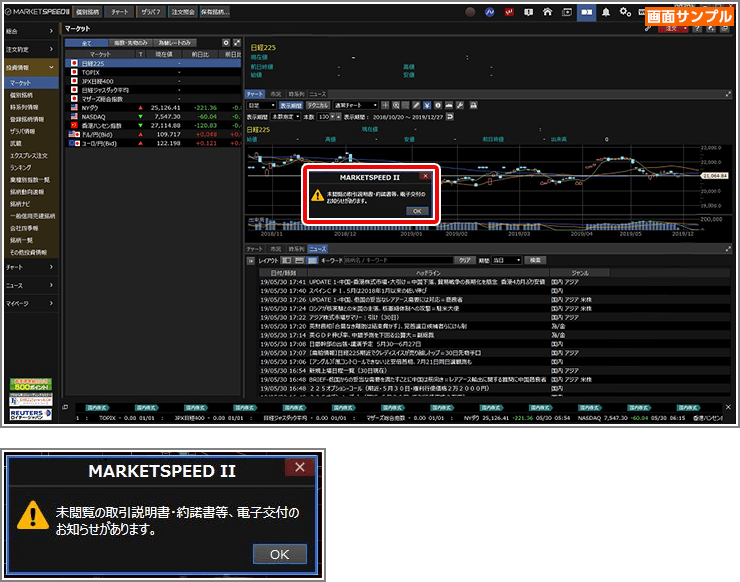The width and height of the screenshot is (740, 582).
Task: Switch to 時系列 tab in upper panel
Action: (x=296, y=94)
